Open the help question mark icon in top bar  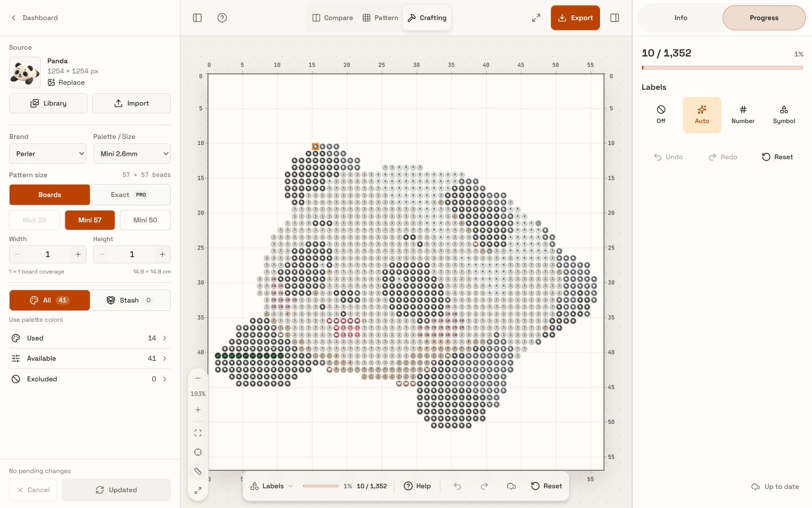coord(222,18)
